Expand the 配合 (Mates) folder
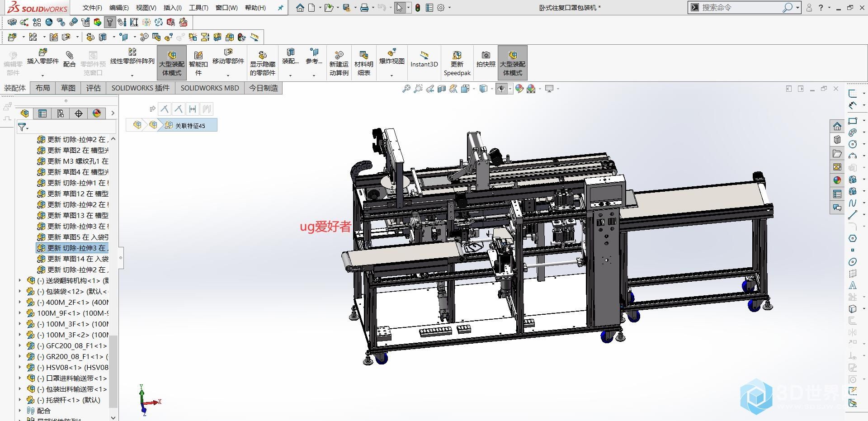 click(x=20, y=411)
